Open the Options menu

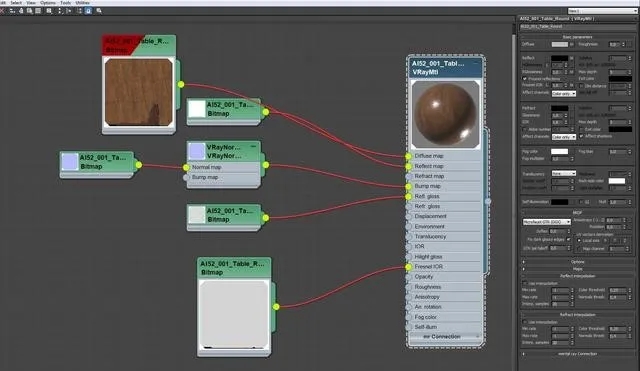point(48,3)
